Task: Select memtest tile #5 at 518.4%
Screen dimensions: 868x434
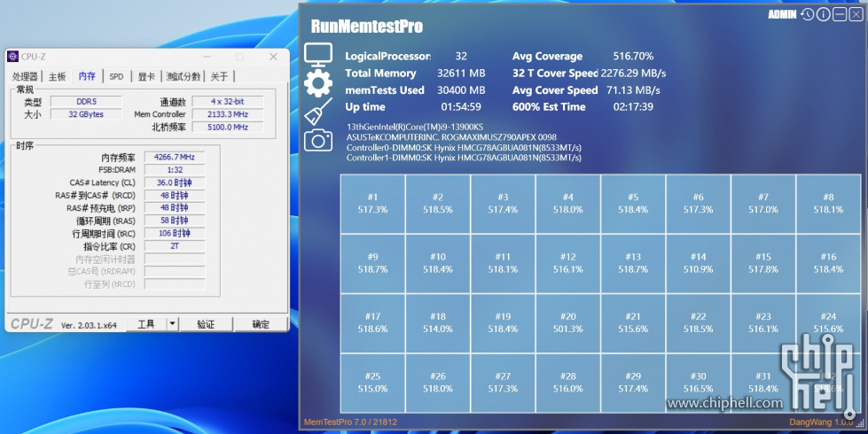Action: [633, 204]
